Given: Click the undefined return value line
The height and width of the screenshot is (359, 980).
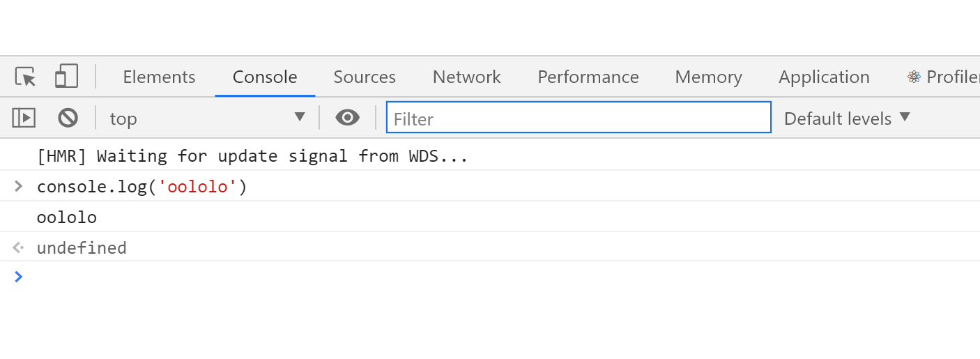Looking at the screenshot, I should coord(82,247).
